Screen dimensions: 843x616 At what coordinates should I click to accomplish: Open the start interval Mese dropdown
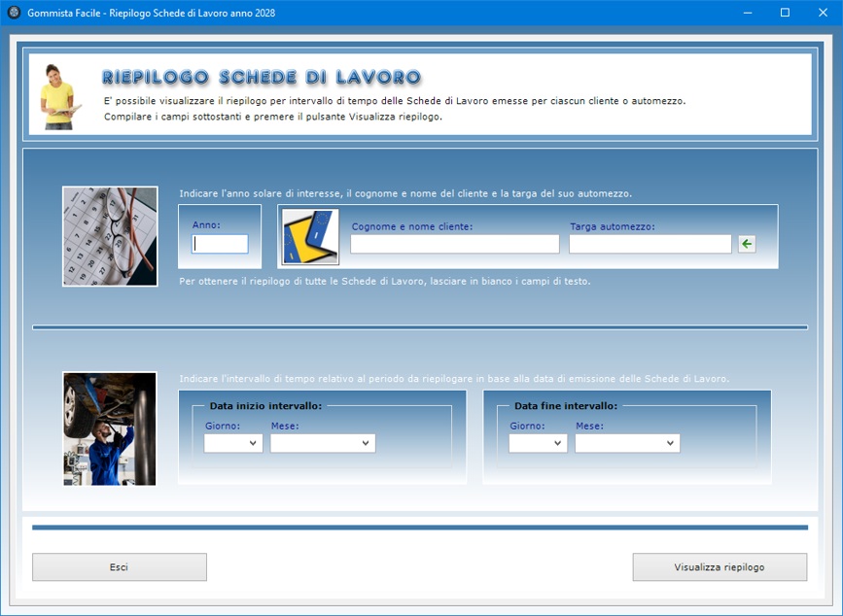323,443
